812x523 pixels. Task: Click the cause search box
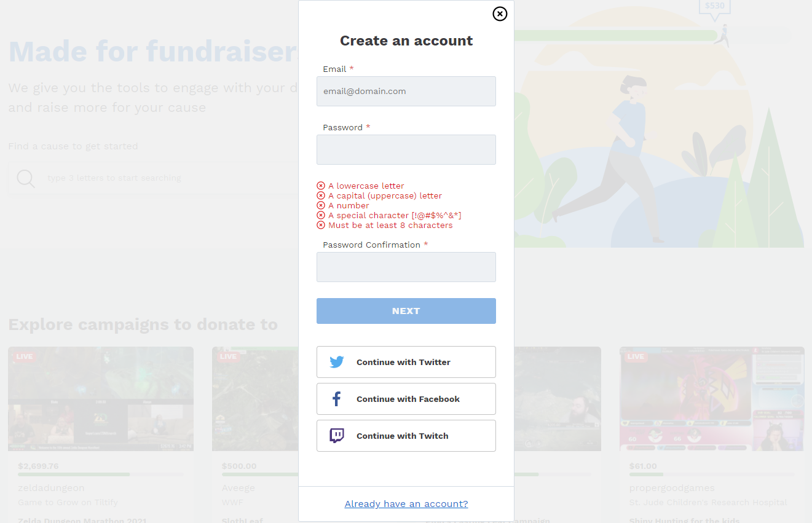coord(154,178)
